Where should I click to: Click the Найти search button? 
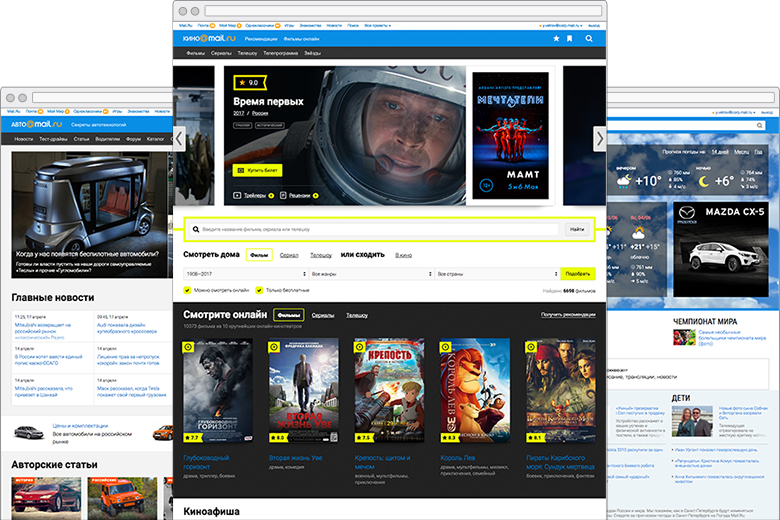click(x=577, y=229)
